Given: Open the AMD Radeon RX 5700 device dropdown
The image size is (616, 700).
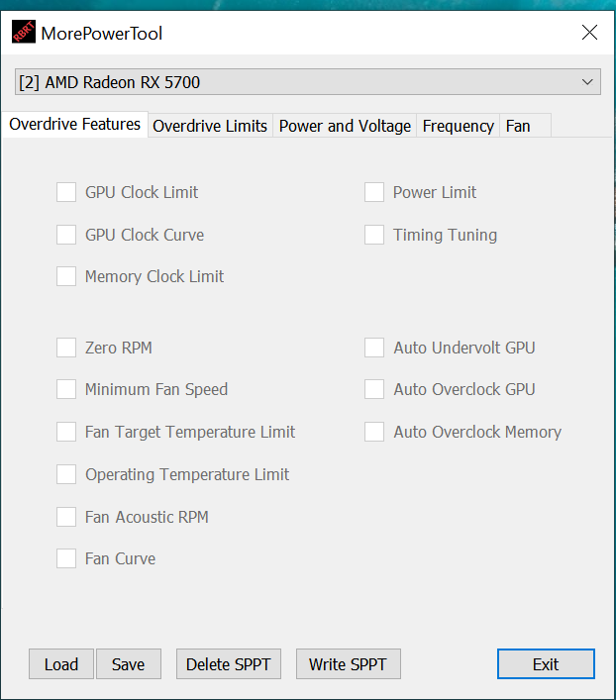Looking at the screenshot, I should tap(308, 82).
